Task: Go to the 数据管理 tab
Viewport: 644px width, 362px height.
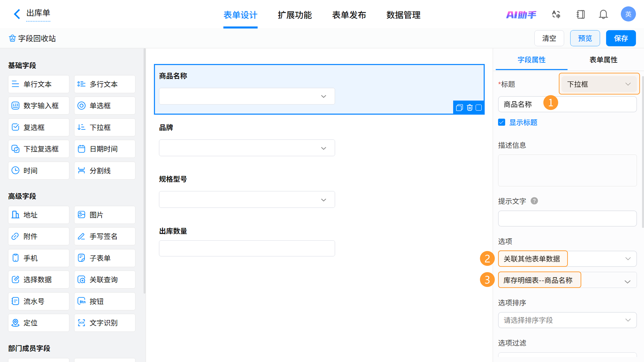Action: point(403,15)
